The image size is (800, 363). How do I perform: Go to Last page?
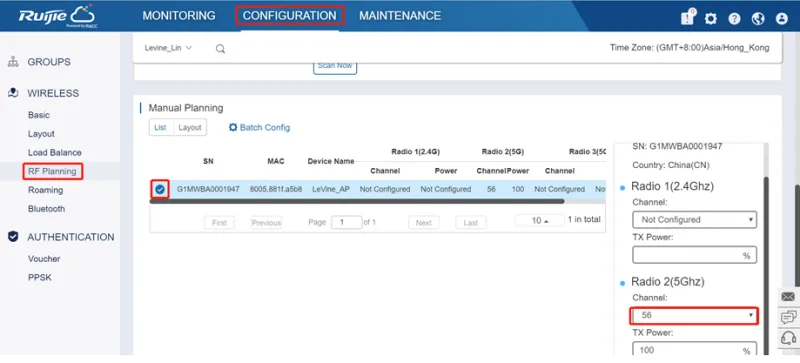470,223
